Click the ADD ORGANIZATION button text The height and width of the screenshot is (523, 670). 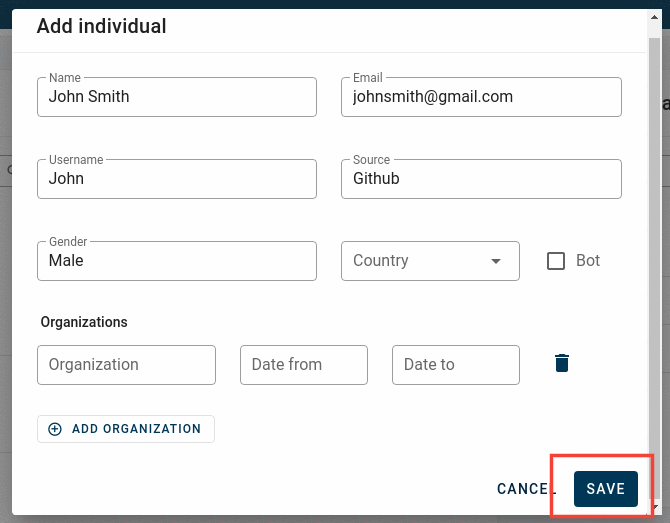click(136, 429)
